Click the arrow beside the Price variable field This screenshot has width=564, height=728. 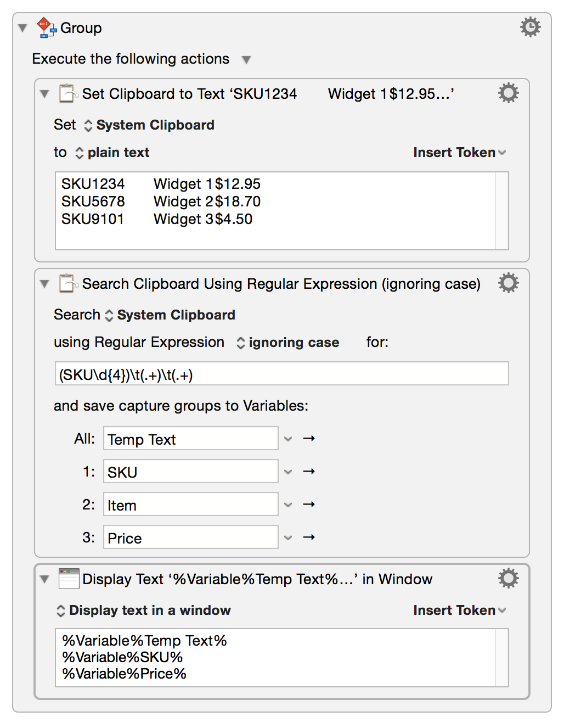pyautogui.click(x=309, y=537)
